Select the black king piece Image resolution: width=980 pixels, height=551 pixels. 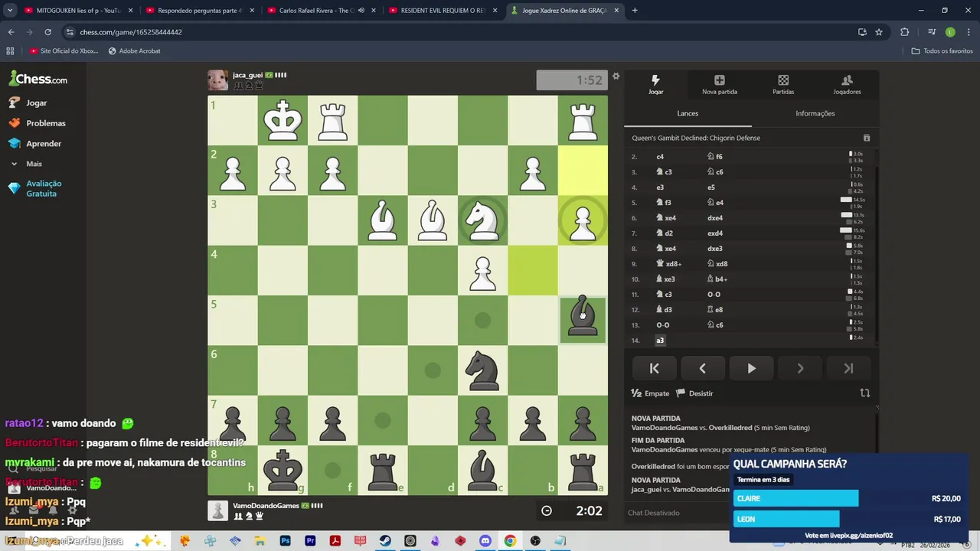tap(283, 470)
